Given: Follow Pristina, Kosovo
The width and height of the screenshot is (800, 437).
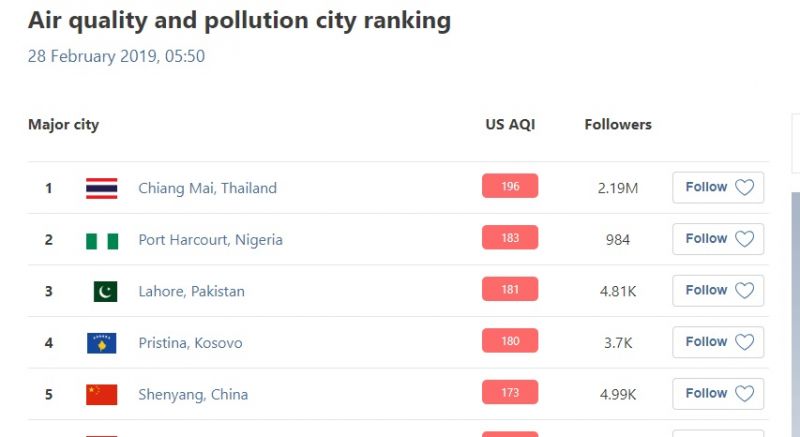Looking at the screenshot, I should [718, 342].
